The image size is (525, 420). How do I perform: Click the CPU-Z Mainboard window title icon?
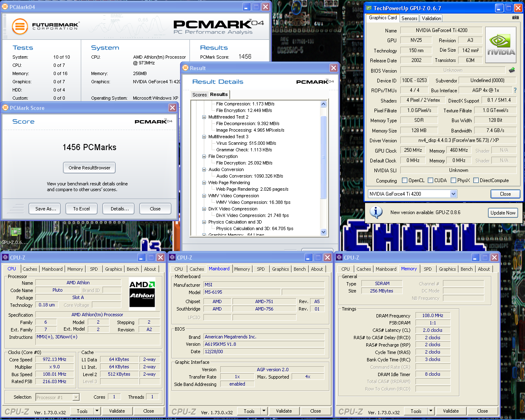pyautogui.click(x=172, y=258)
